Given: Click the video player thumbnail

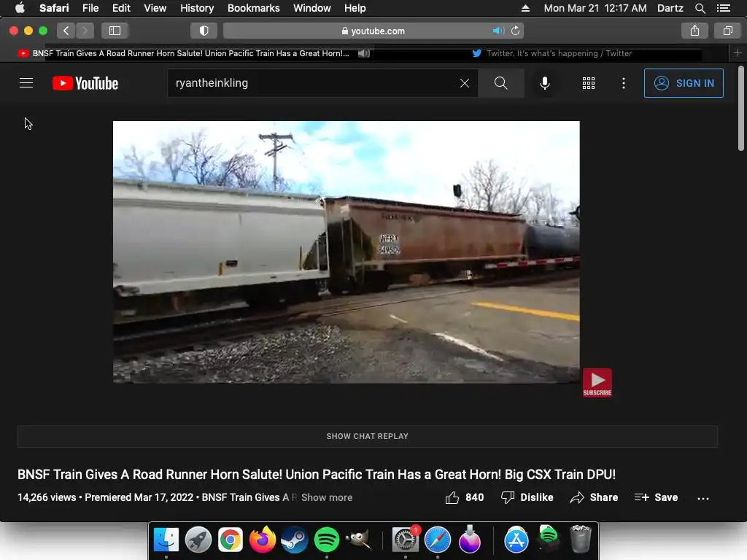Looking at the screenshot, I should coord(347,252).
